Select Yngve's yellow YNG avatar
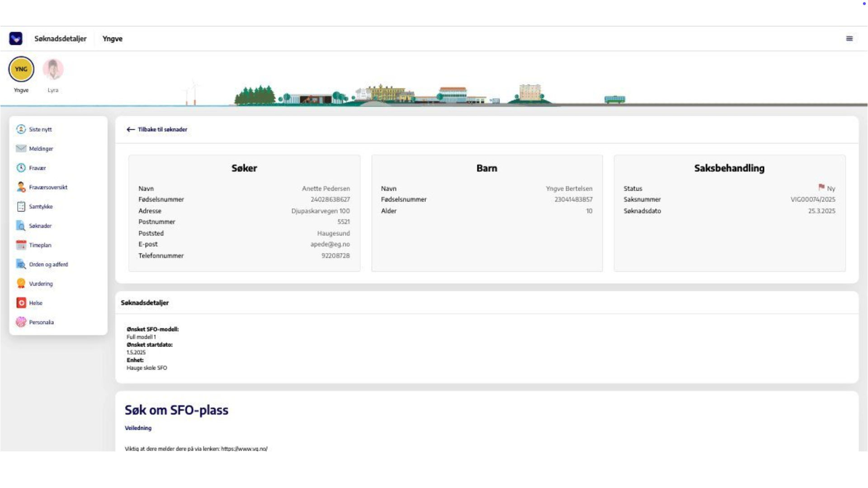Screen dimensions: 868x488 coord(21,69)
